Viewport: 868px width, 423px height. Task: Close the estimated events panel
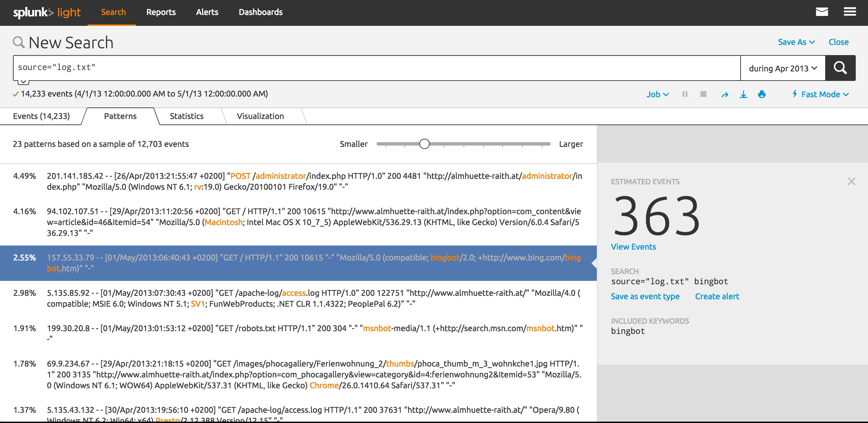tap(851, 182)
